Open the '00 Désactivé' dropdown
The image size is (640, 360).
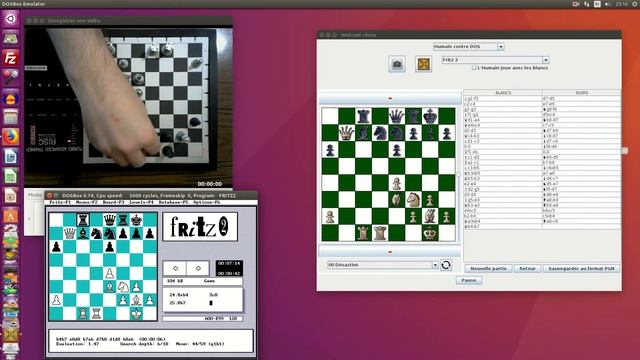[x=383, y=265]
